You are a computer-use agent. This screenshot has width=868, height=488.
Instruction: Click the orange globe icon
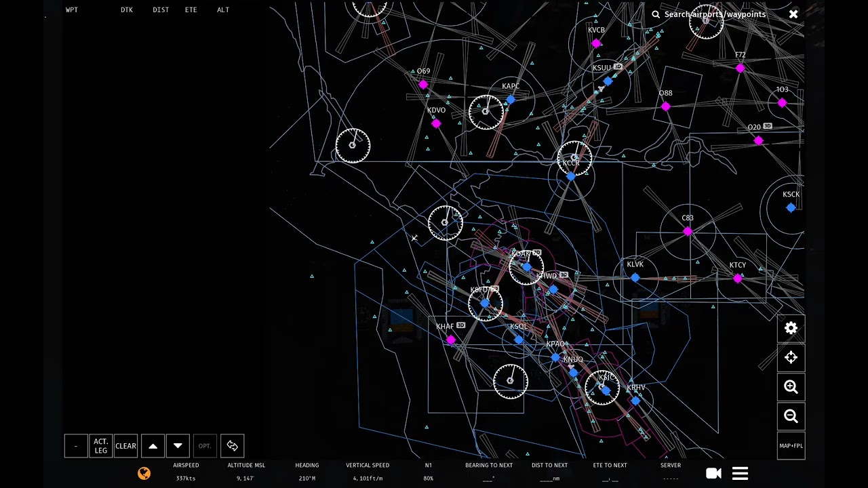coord(144,474)
